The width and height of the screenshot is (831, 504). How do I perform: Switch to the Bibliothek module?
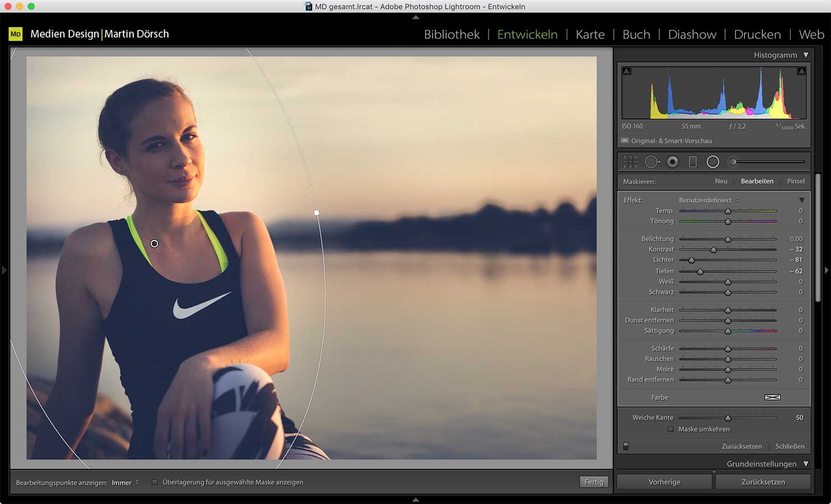[x=452, y=34]
